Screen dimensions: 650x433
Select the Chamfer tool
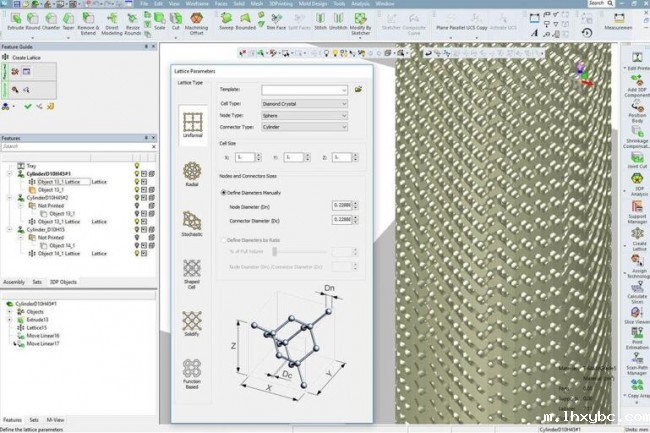click(x=51, y=22)
